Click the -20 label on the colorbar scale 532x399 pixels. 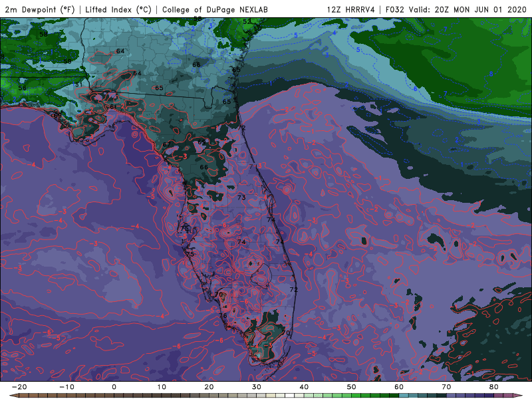click(19, 387)
